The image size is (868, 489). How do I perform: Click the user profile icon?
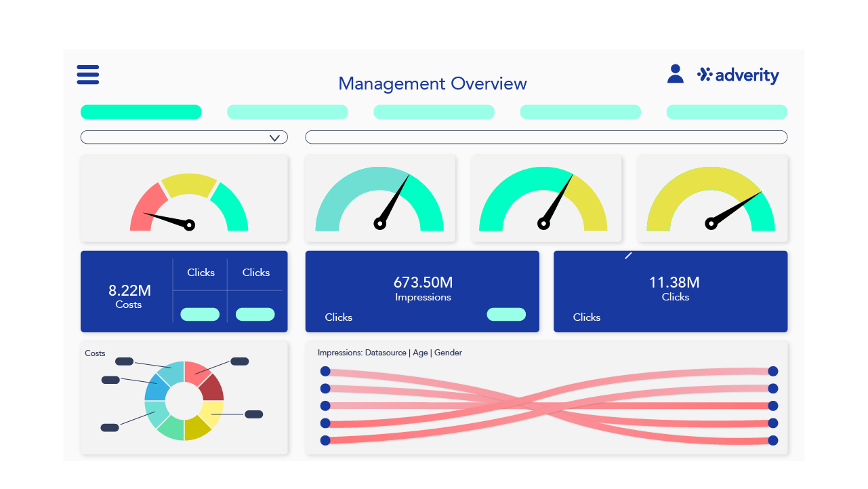pyautogui.click(x=675, y=74)
